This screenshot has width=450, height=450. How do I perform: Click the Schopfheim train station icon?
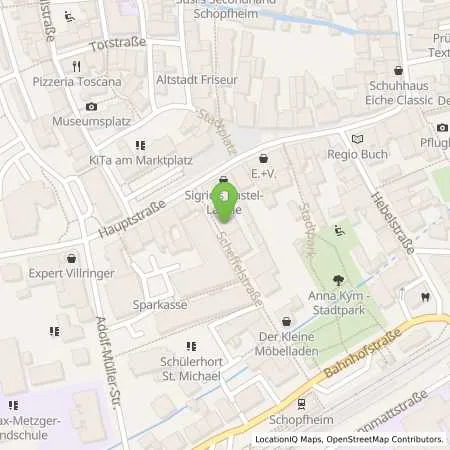[x=301, y=404]
